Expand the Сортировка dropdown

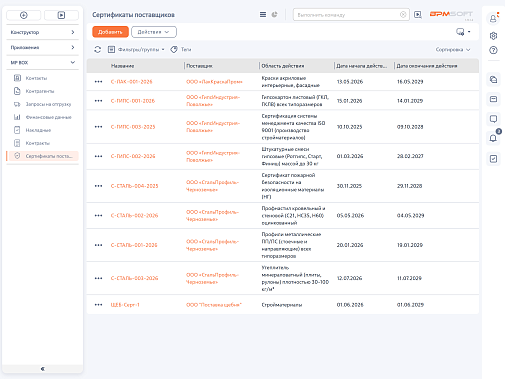coord(453,50)
